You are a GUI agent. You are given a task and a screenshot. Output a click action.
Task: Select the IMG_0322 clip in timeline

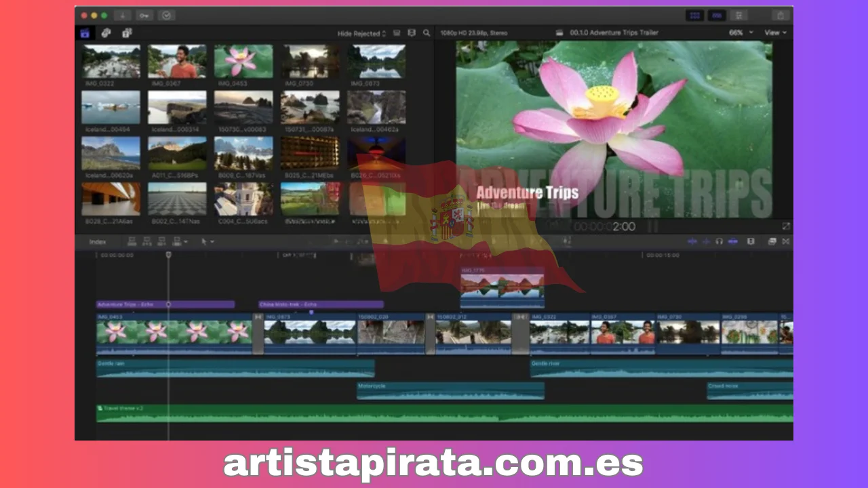coord(559,333)
